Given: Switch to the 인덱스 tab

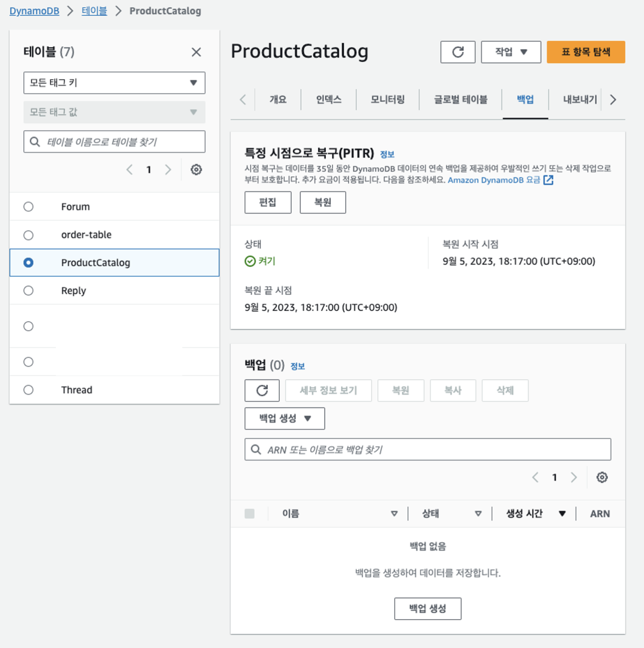Looking at the screenshot, I should click(x=328, y=100).
